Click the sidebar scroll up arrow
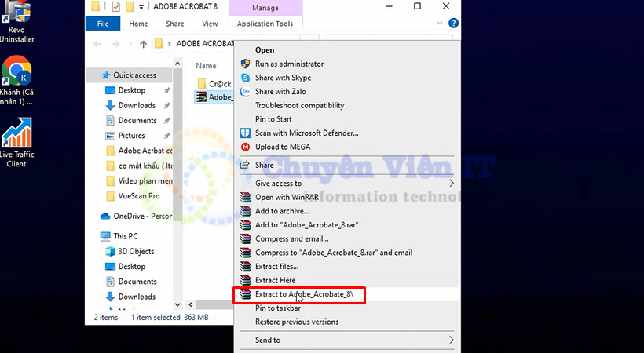 pyautogui.click(x=177, y=64)
